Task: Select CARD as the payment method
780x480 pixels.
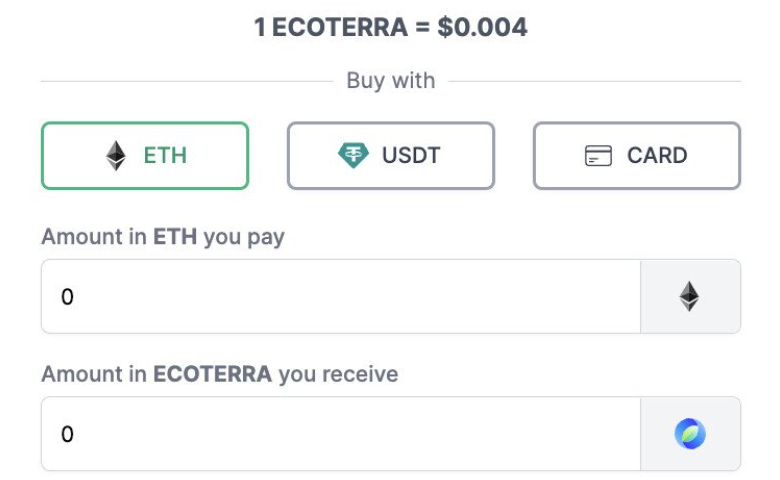Action: [x=637, y=156]
